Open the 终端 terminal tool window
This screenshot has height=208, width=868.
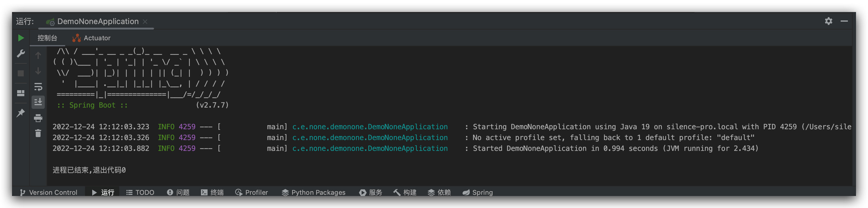coord(212,192)
